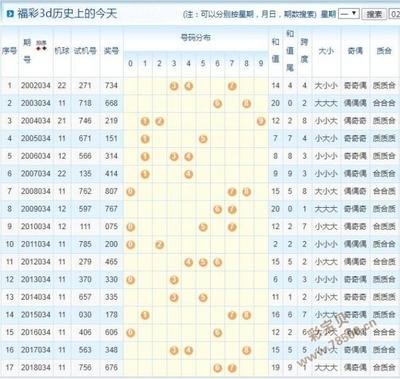This screenshot has width=400, height=379.
Task: Click the 质合 column header
Action: (384, 51)
